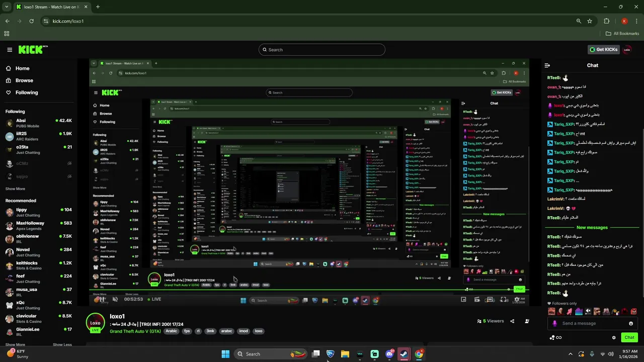Open oblivionsw IRL channel

click(x=38, y=239)
